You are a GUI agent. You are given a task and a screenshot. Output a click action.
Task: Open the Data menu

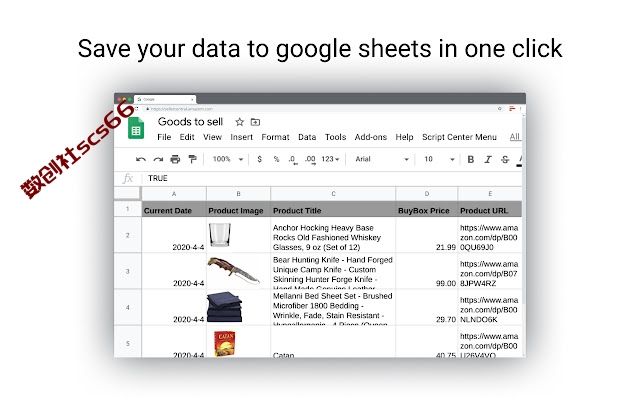pos(307,137)
